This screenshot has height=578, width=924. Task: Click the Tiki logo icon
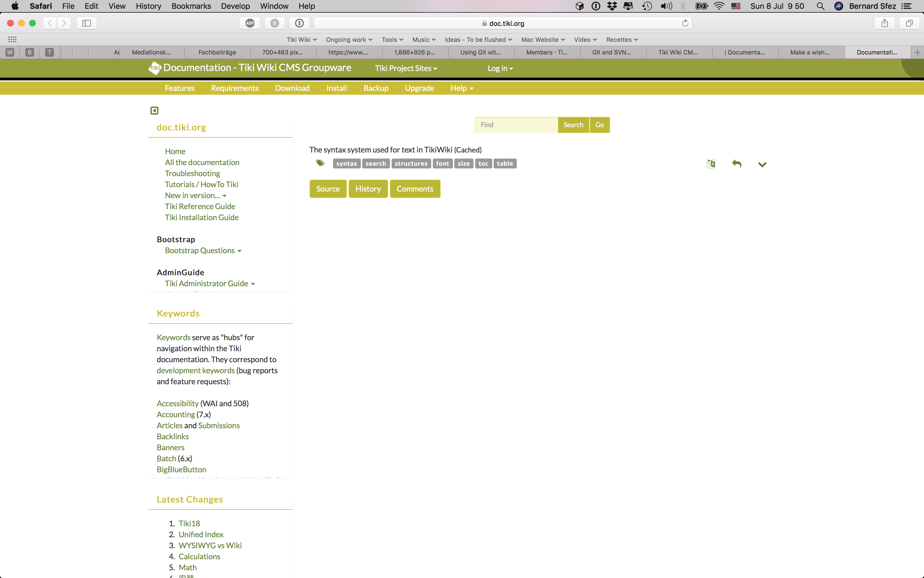click(x=155, y=68)
